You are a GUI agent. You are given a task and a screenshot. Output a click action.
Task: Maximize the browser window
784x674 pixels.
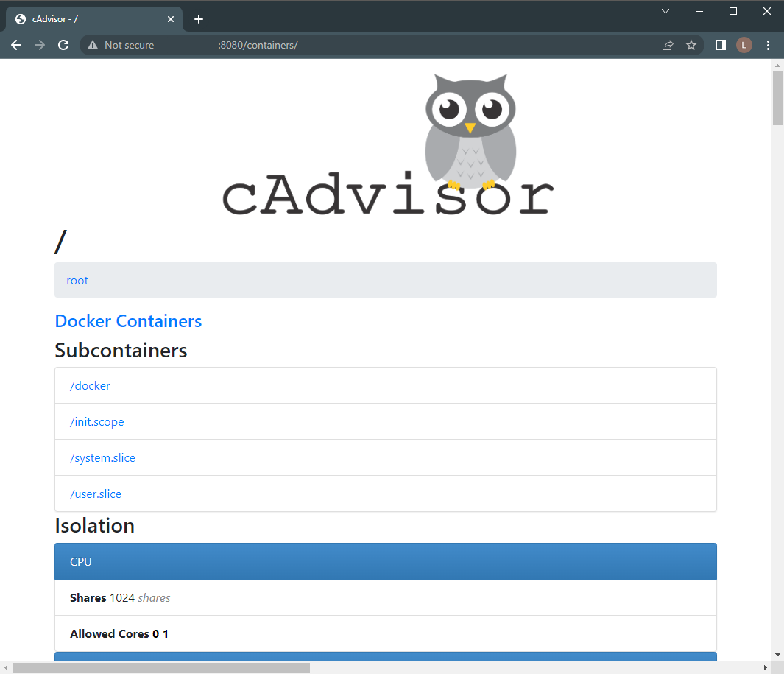pos(733,11)
